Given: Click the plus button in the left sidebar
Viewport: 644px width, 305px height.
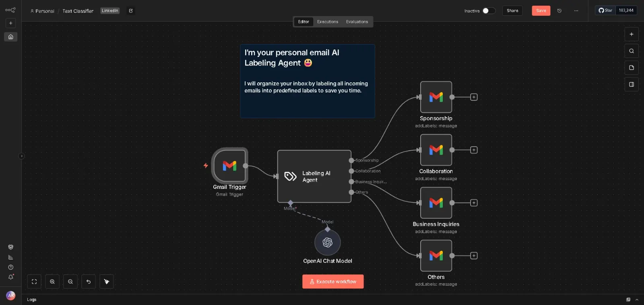Looking at the screenshot, I should pyautogui.click(x=11, y=23).
